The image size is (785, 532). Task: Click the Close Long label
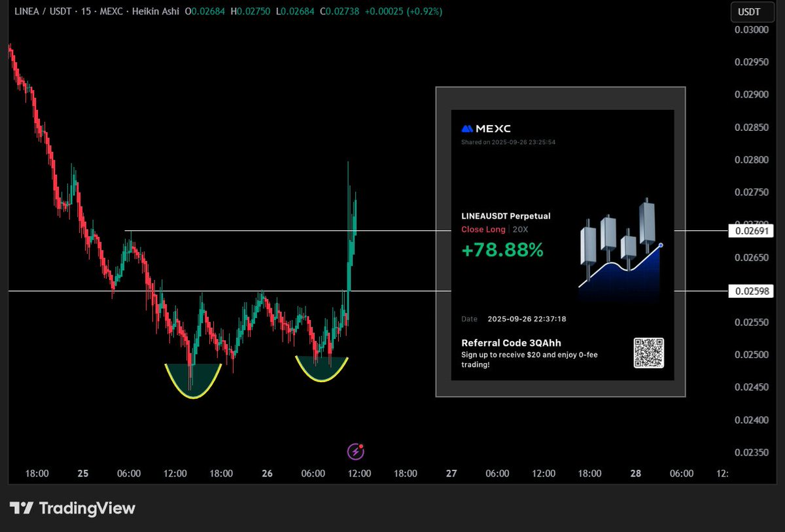point(483,229)
